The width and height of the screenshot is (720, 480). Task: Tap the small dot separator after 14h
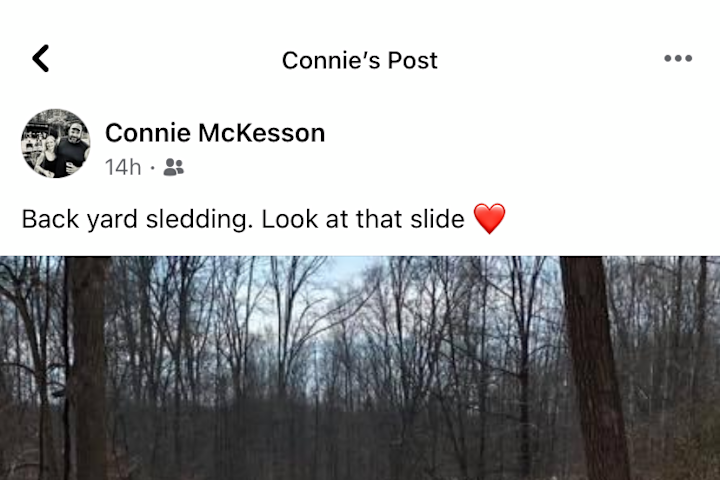(x=152, y=169)
